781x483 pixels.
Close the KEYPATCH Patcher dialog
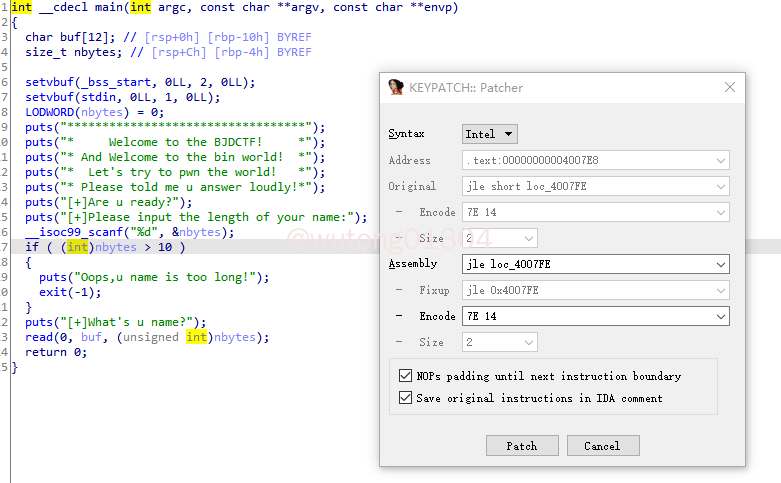point(728,87)
